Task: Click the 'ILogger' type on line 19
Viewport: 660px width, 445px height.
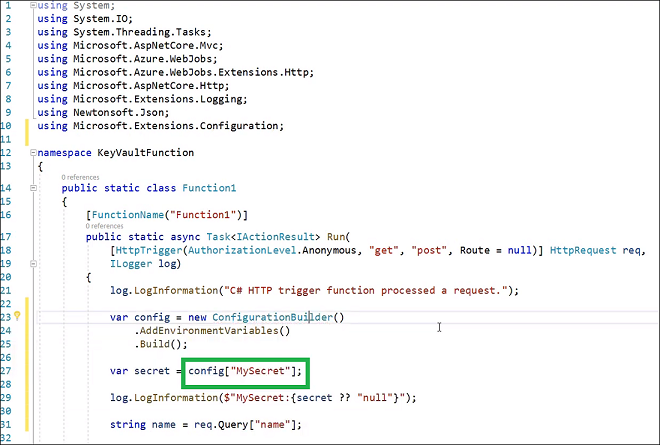Action: click(x=131, y=264)
